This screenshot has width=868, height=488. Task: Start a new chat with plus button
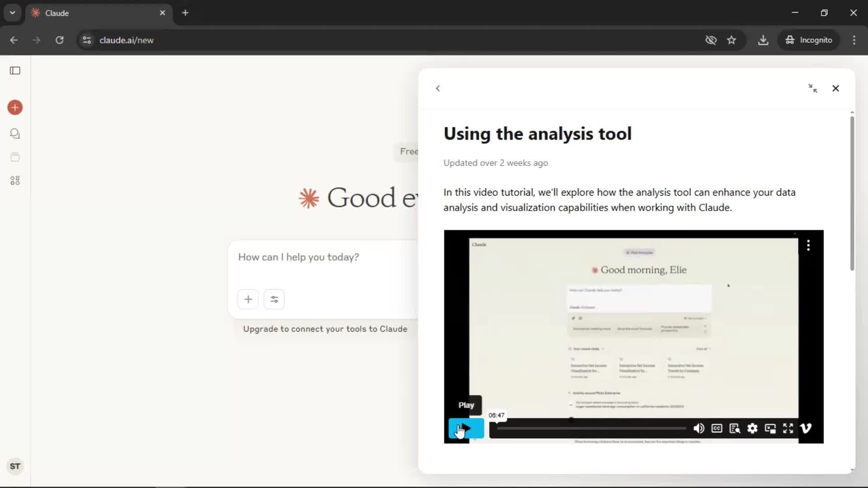15,108
